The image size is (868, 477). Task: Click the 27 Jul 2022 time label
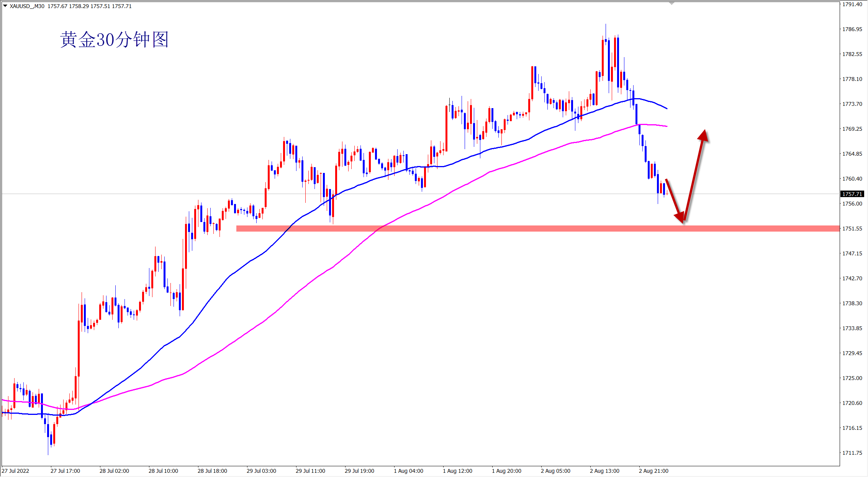pyautogui.click(x=15, y=471)
